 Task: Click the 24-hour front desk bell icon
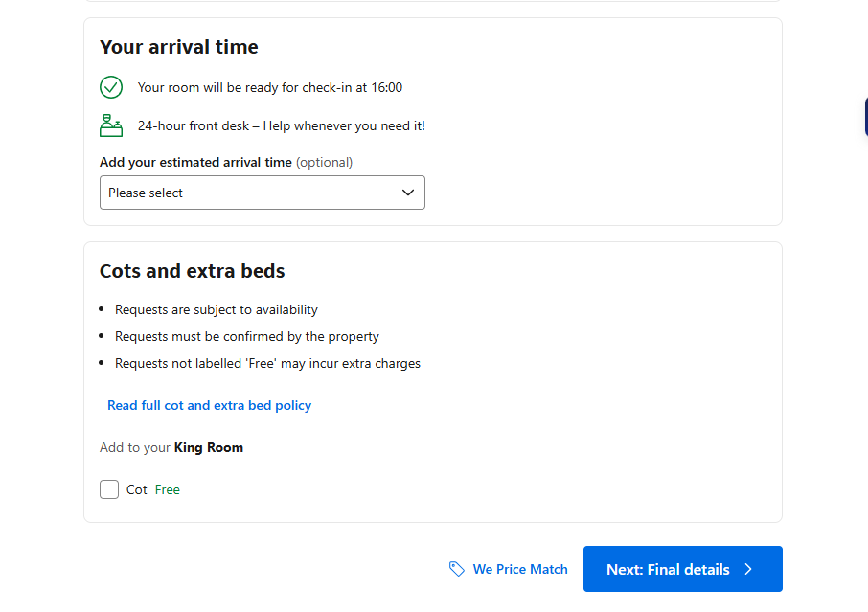click(x=111, y=125)
